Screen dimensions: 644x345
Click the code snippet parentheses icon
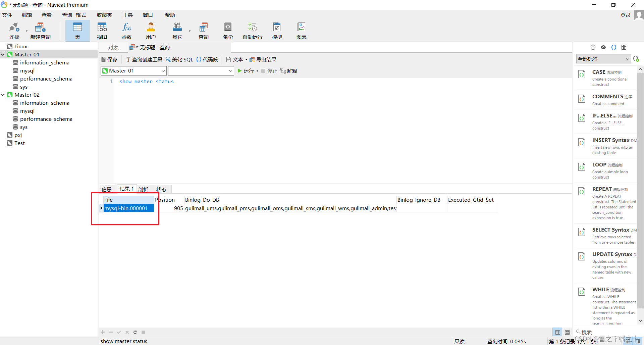click(614, 47)
